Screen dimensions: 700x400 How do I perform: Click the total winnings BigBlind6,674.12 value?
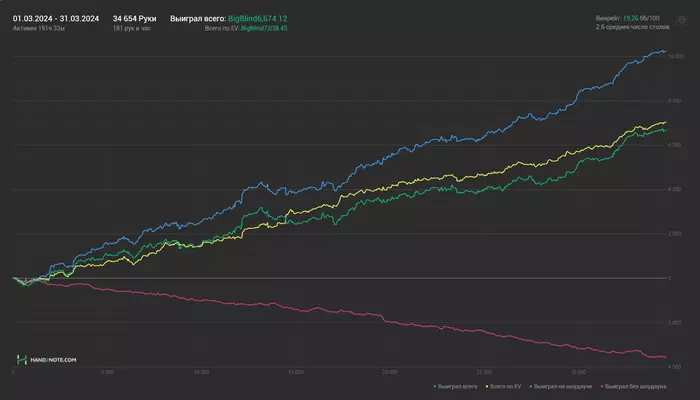(257, 18)
